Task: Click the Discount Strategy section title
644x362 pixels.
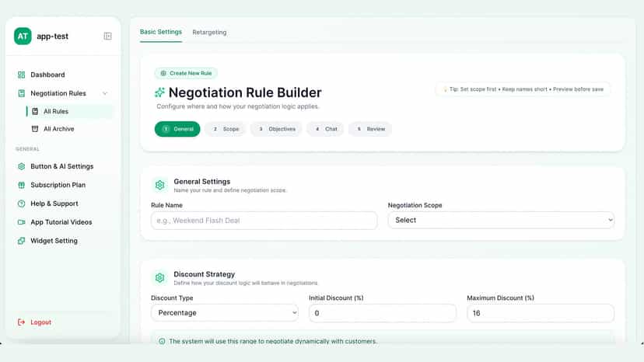Action: point(204,274)
